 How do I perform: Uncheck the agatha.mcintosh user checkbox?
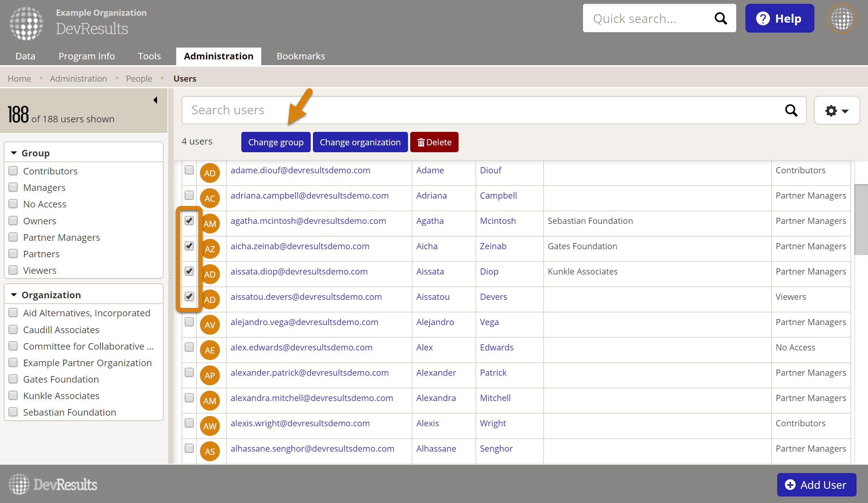pyautogui.click(x=189, y=220)
